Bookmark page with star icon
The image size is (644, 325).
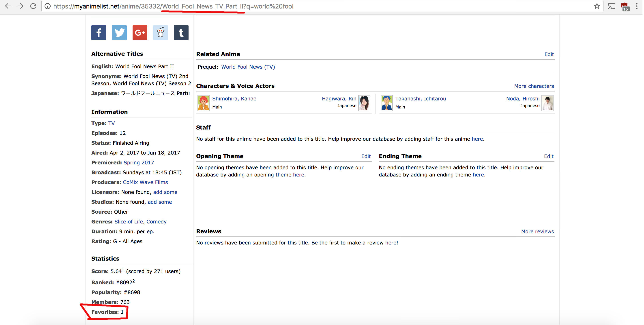[x=597, y=6]
